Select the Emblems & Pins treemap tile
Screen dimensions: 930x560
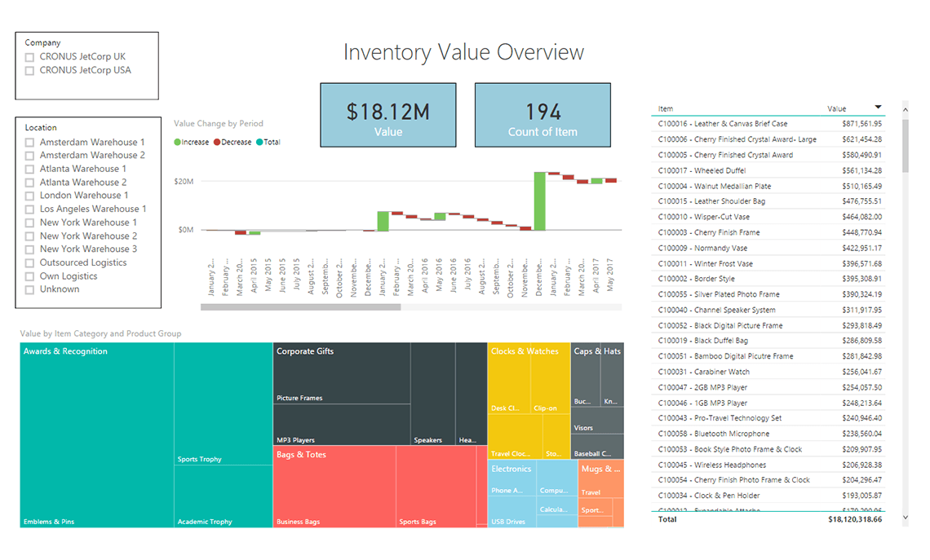97,435
